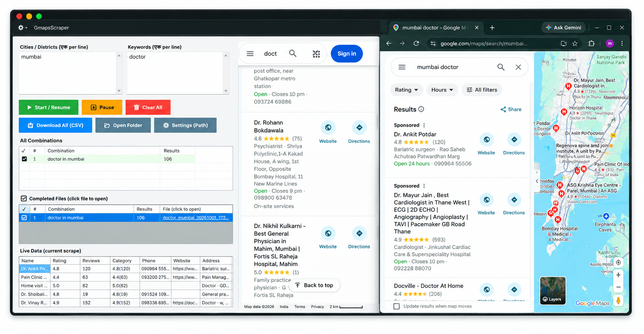Open the Google apps grid in GmapsScraper
This screenshot has width=644, height=334.
coord(316,54)
